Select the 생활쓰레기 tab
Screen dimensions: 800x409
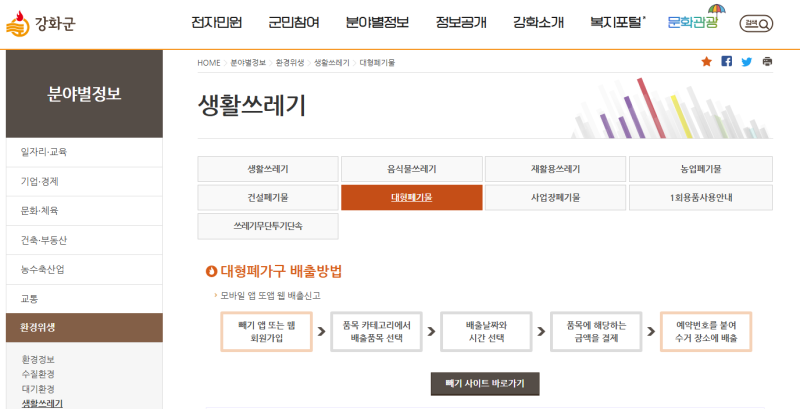click(x=268, y=169)
